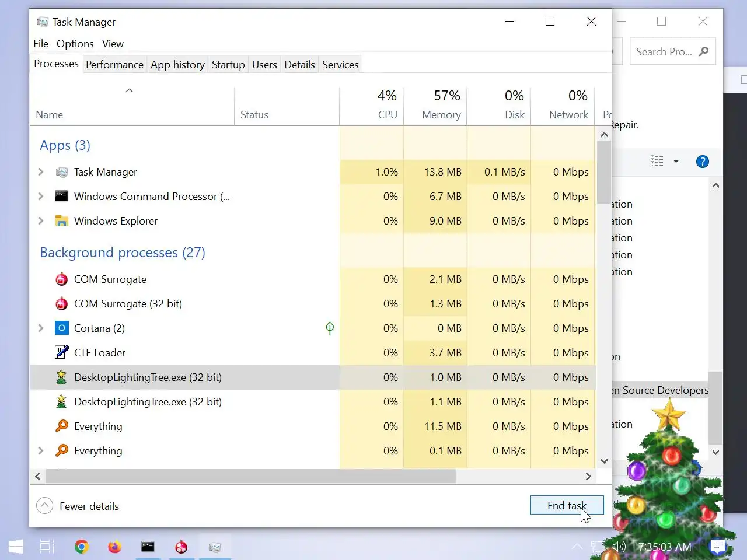Screen dimensions: 747x560
Task: Expand the Cortana (2) group
Action: [40, 328]
